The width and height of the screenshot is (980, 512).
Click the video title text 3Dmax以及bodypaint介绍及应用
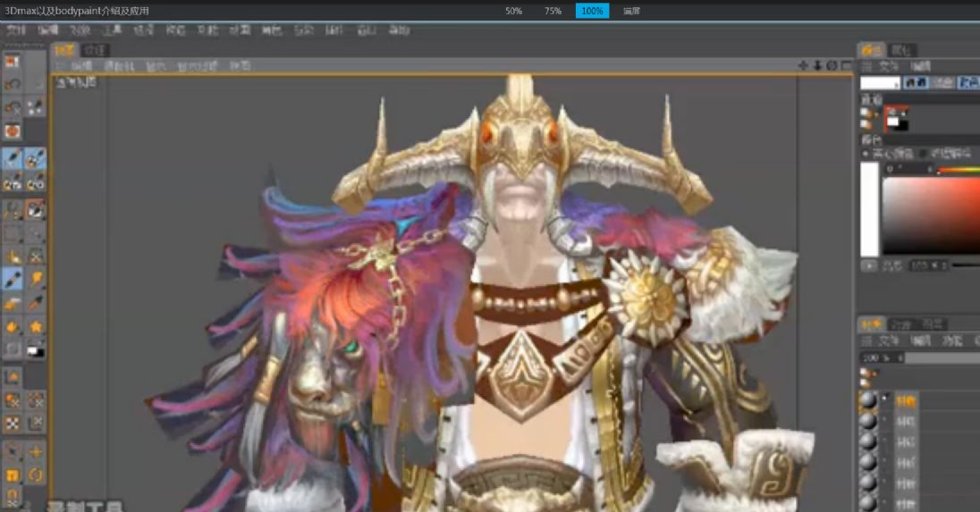[x=77, y=11]
